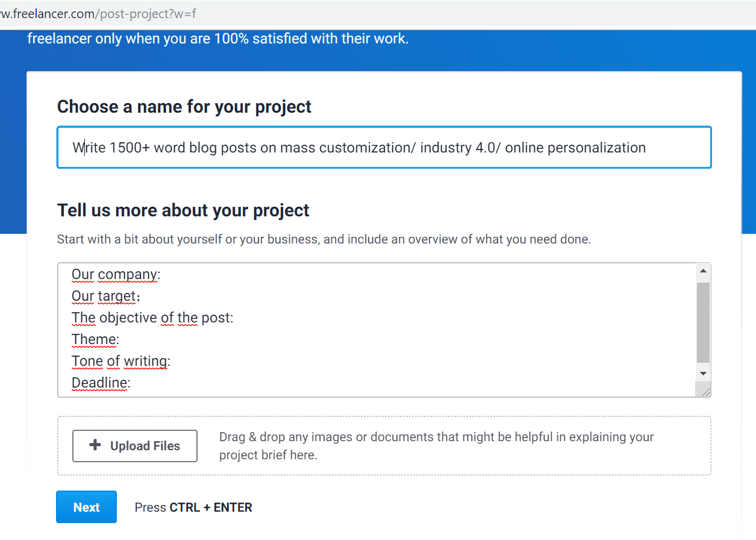This screenshot has width=756, height=540.
Task: Click 'The objective of the post:' line
Action: [152, 318]
